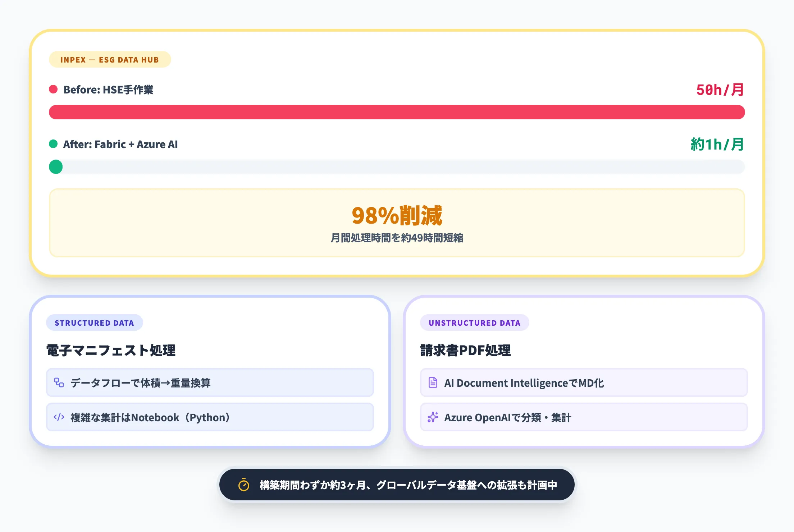Click the code brackets icon beside Notebook
This screenshot has width=794, height=532.
click(x=59, y=417)
